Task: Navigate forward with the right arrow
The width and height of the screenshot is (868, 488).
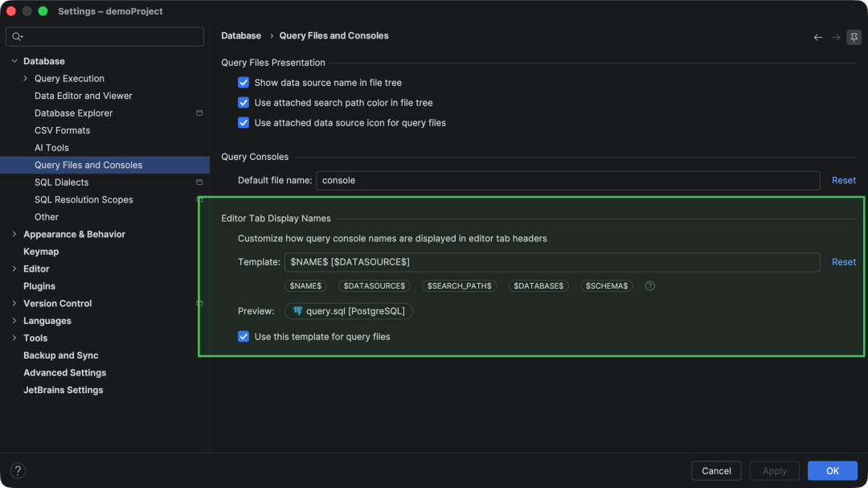Action: point(836,37)
